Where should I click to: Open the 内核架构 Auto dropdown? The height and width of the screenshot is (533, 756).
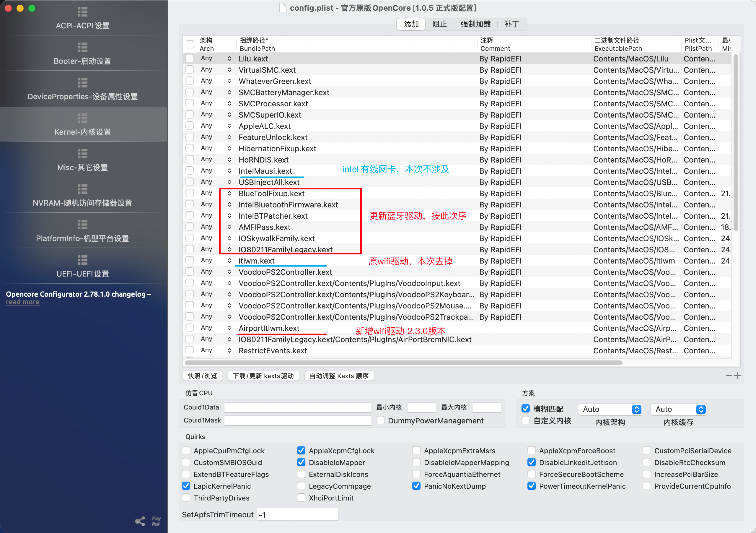click(x=610, y=409)
